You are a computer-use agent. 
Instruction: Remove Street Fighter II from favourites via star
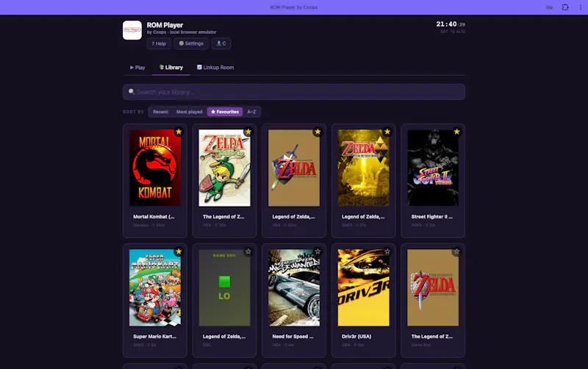tap(456, 132)
